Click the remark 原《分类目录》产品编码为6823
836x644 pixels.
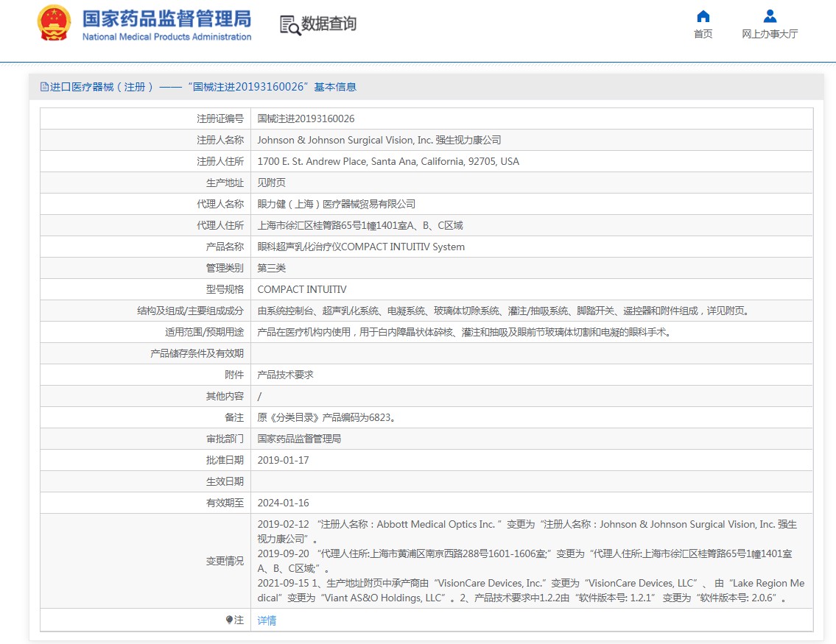click(328, 417)
